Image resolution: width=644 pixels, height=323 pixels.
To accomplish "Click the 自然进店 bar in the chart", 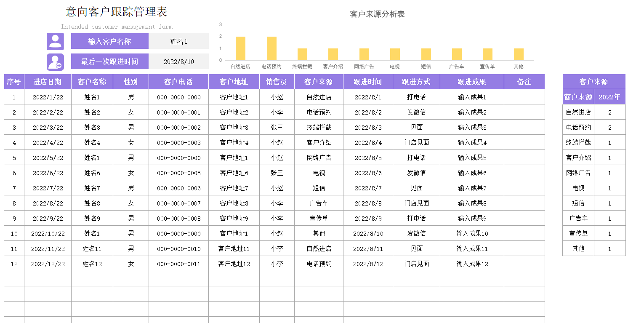I will (240, 48).
